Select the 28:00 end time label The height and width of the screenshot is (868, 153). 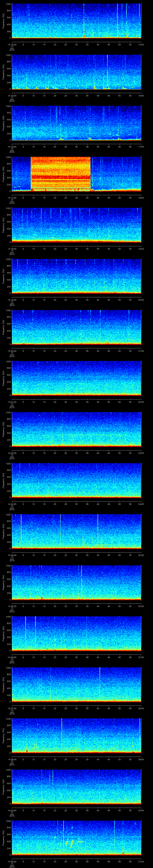141,708
